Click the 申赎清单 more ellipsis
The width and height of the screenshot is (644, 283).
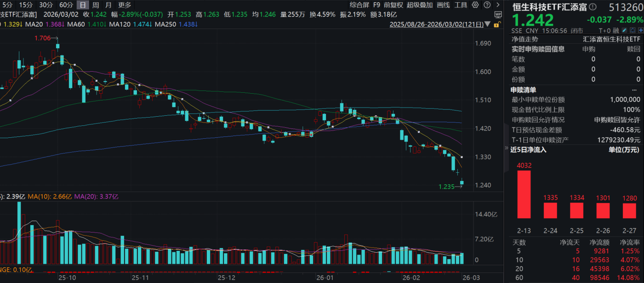635,90
